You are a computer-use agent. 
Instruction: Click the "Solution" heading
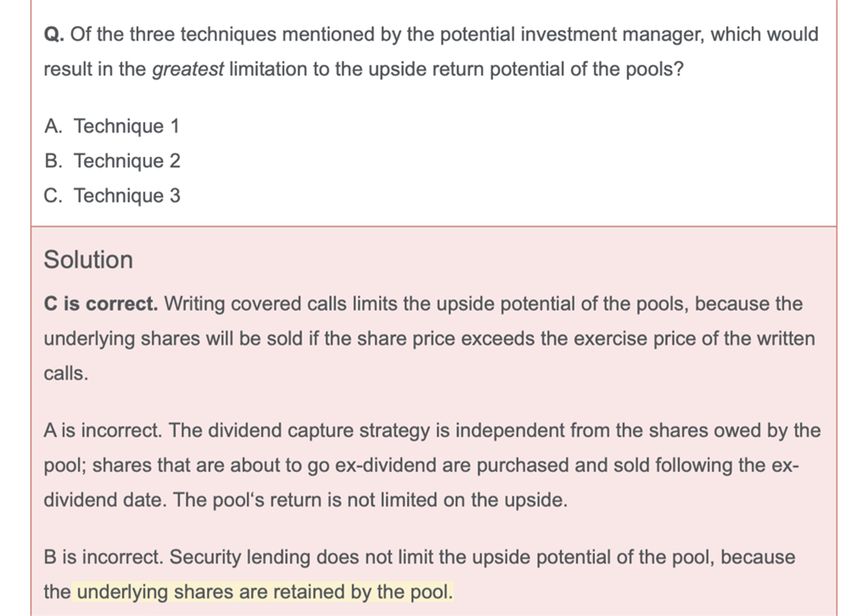pyautogui.click(x=88, y=259)
